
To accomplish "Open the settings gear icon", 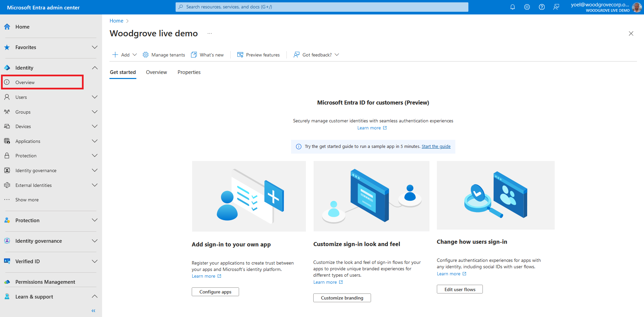I will [x=527, y=7].
